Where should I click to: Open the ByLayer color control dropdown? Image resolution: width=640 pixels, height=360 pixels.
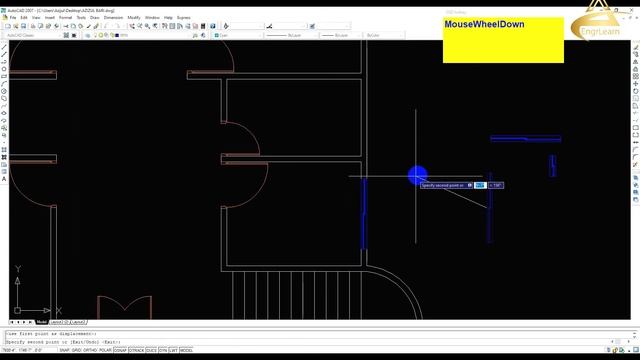click(238, 36)
